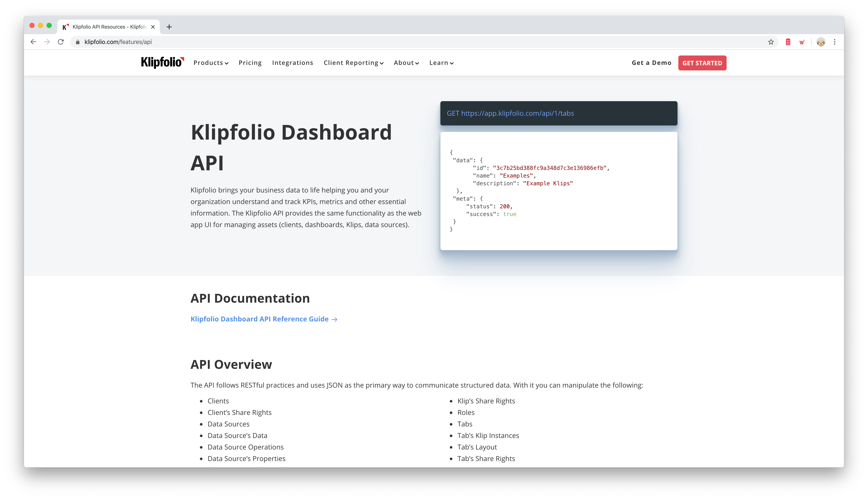Click the Tab's Klip Instances list item
The image size is (868, 499).
(x=488, y=436)
